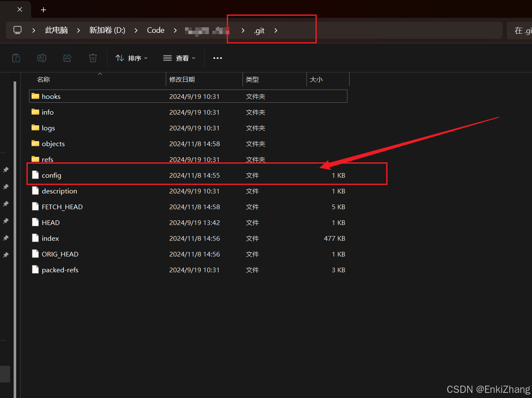This screenshot has width=532, height=398.
Task: Select the objects folder icon
Action: [x=35, y=144]
